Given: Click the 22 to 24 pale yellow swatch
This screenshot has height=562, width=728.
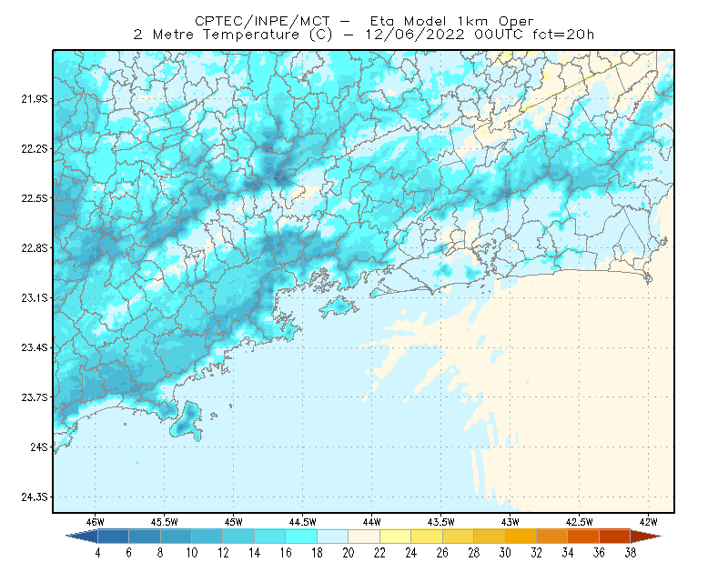Looking at the screenshot, I should click(396, 537).
